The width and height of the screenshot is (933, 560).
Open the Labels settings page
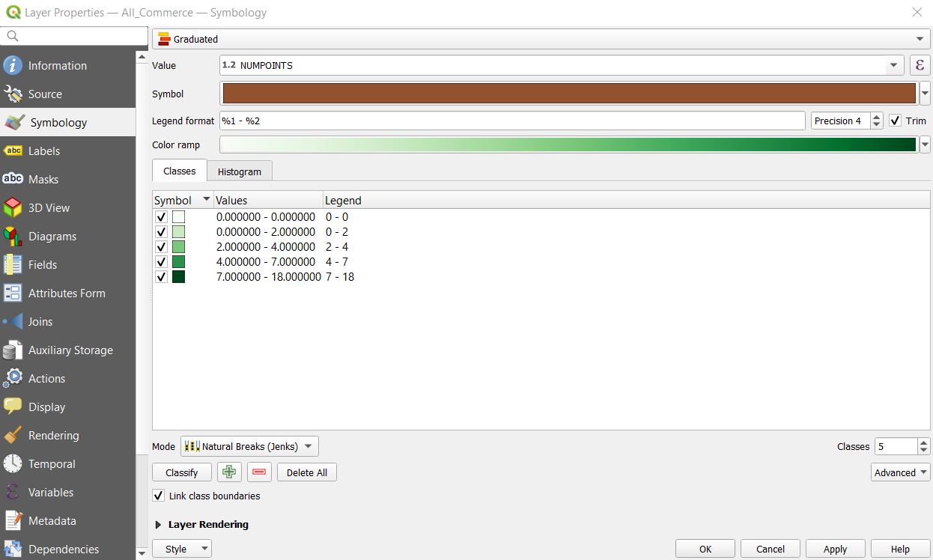click(43, 151)
